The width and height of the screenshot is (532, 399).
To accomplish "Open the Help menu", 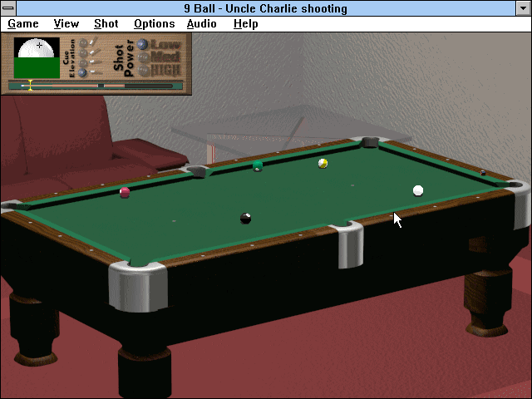I will tap(246, 24).
